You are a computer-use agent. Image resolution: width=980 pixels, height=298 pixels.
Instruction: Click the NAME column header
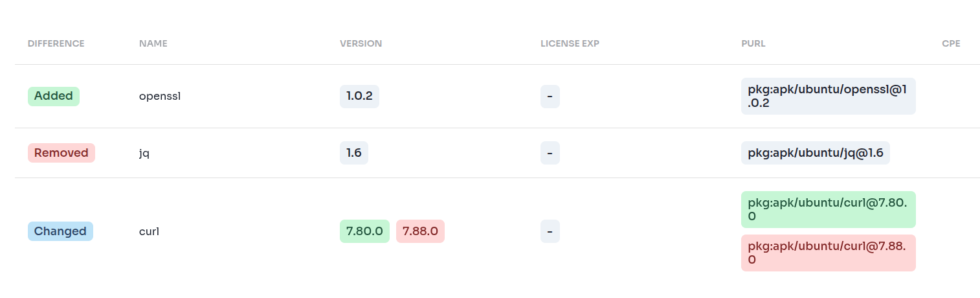point(153,44)
